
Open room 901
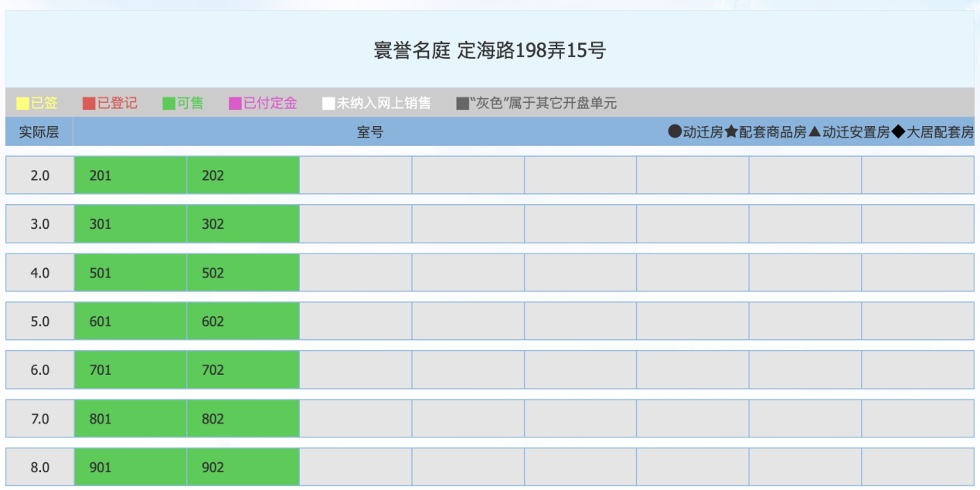point(131,467)
